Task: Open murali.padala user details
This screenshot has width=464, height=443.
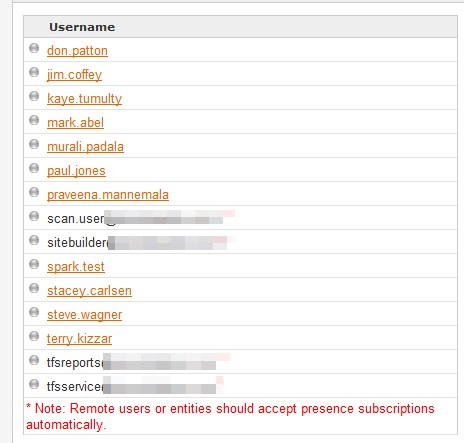Action: [x=85, y=147]
